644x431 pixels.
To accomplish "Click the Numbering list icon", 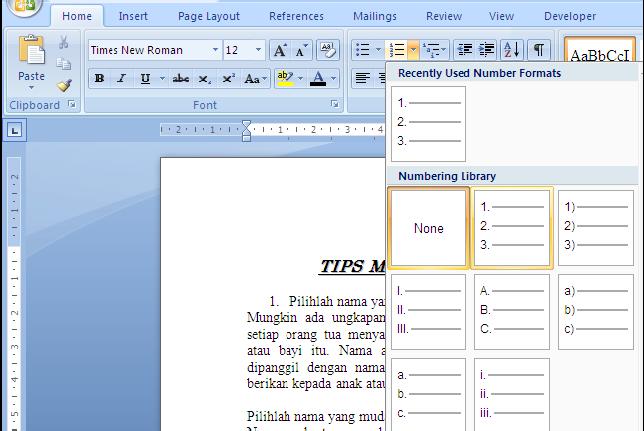I will [x=397, y=50].
